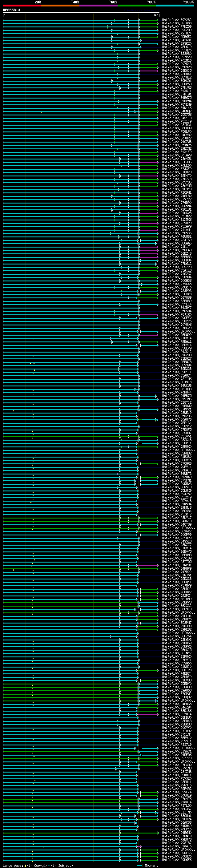Select row label UniRef100_Q74DP0
The image size is (197, 868).
177,203
